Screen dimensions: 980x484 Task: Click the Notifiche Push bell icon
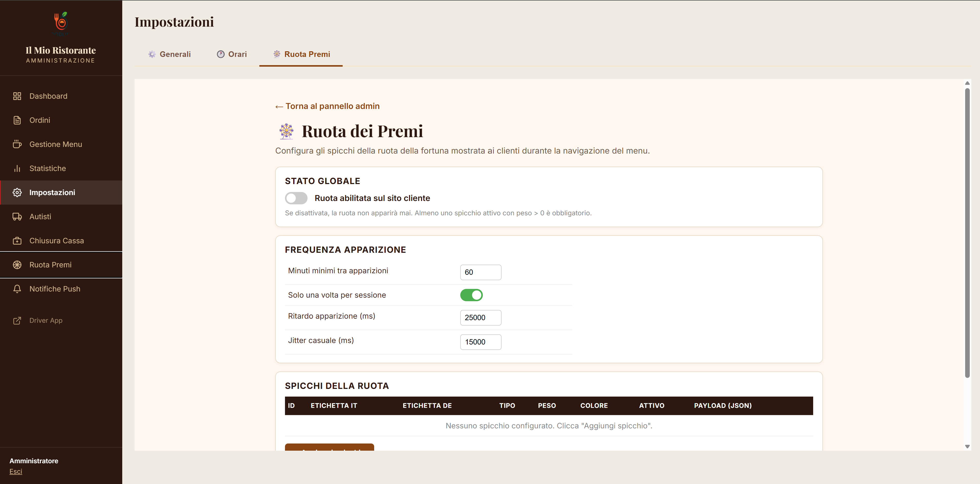pos(17,289)
